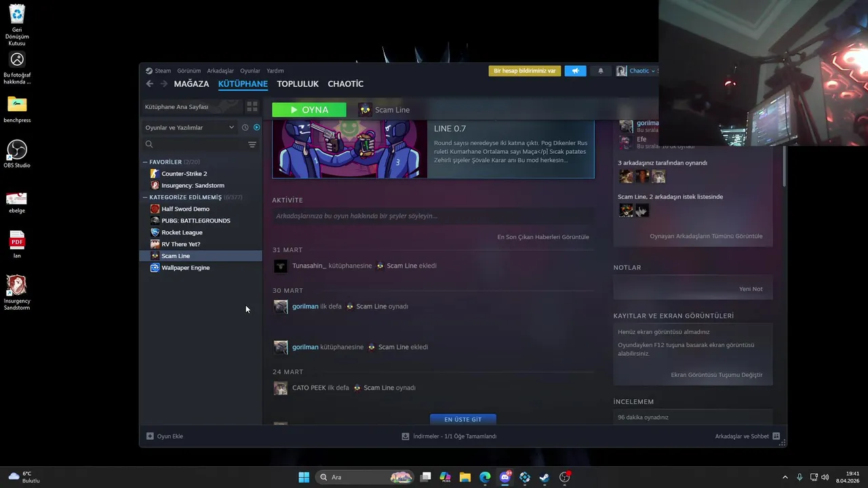Open advanced filter options icon
The height and width of the screenshot is (488, 868).
tap(252, 144)
